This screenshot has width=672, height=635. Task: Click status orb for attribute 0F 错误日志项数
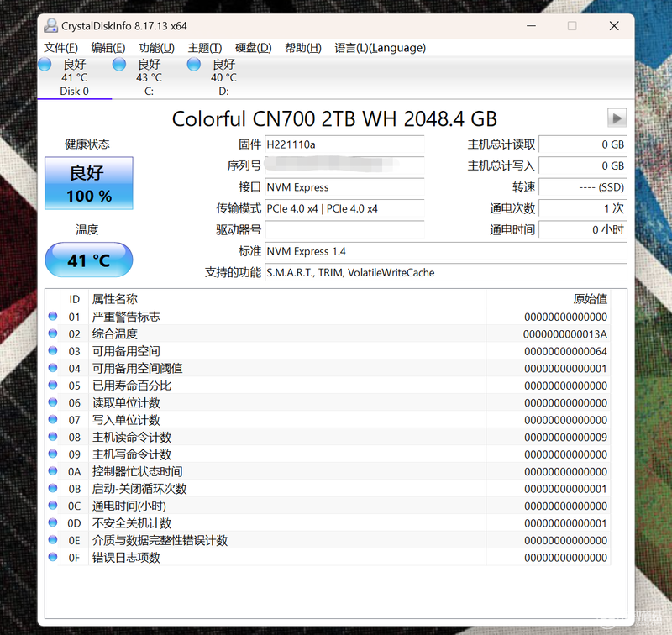click(53, 557)
